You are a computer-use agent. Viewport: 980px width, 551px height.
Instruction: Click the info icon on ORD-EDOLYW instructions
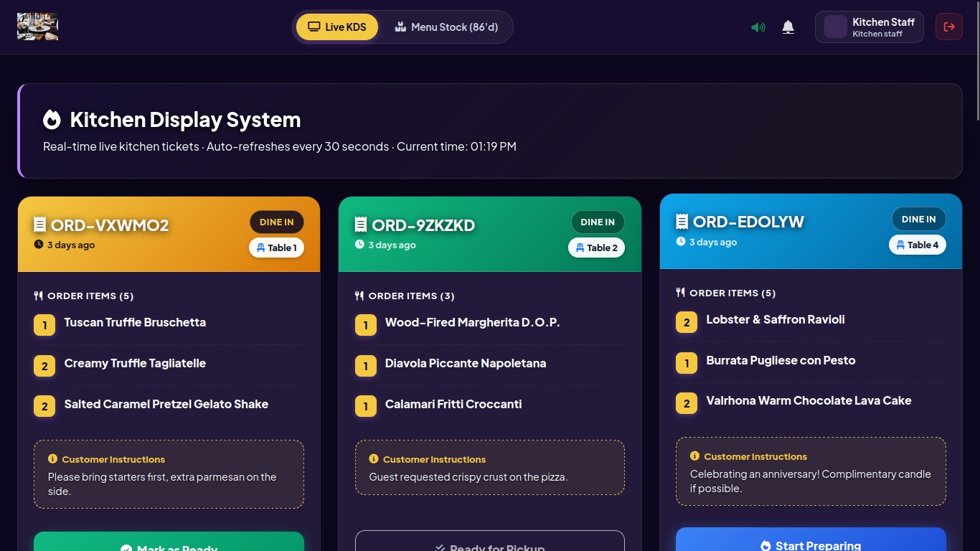pos(694,456)
